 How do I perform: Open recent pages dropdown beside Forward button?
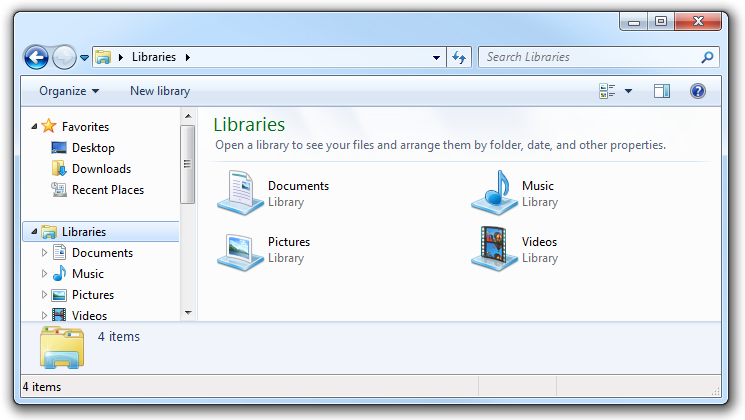[85, 57]
